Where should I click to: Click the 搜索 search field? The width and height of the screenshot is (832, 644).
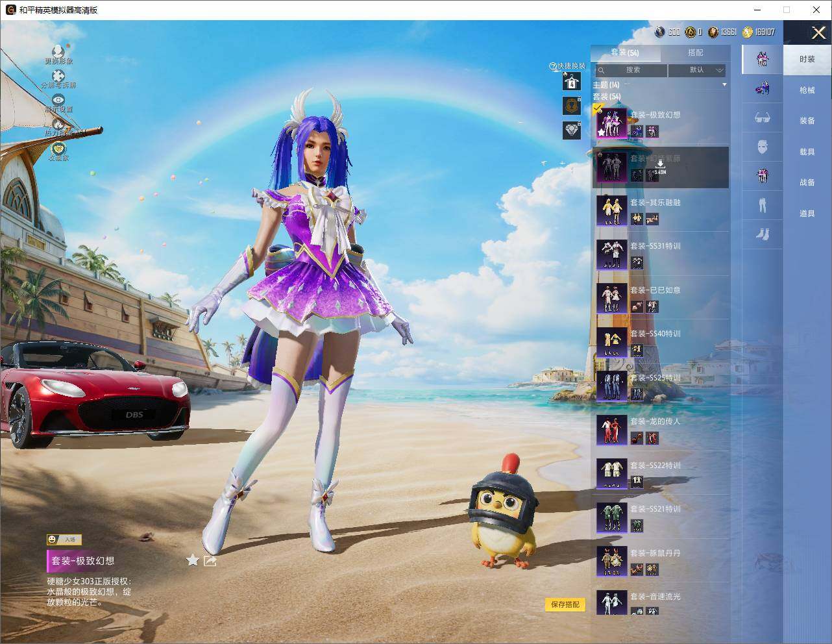[630, 70]
